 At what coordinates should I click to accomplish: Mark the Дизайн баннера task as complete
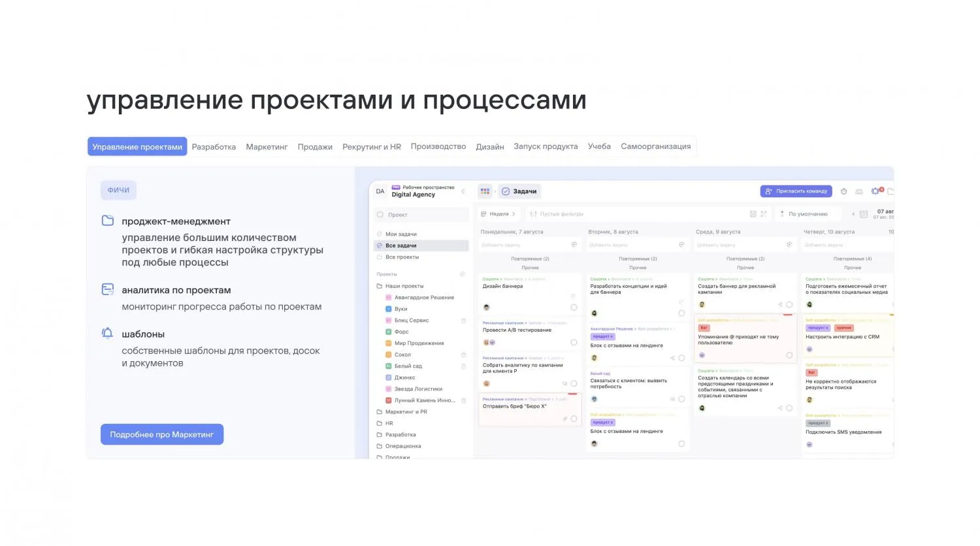[574, 307]
